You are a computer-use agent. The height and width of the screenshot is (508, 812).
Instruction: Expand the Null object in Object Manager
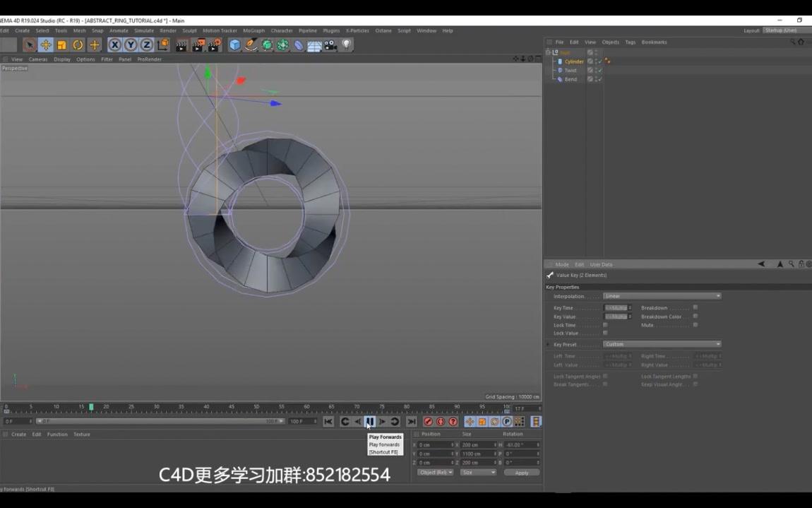[x=548, y=52]
